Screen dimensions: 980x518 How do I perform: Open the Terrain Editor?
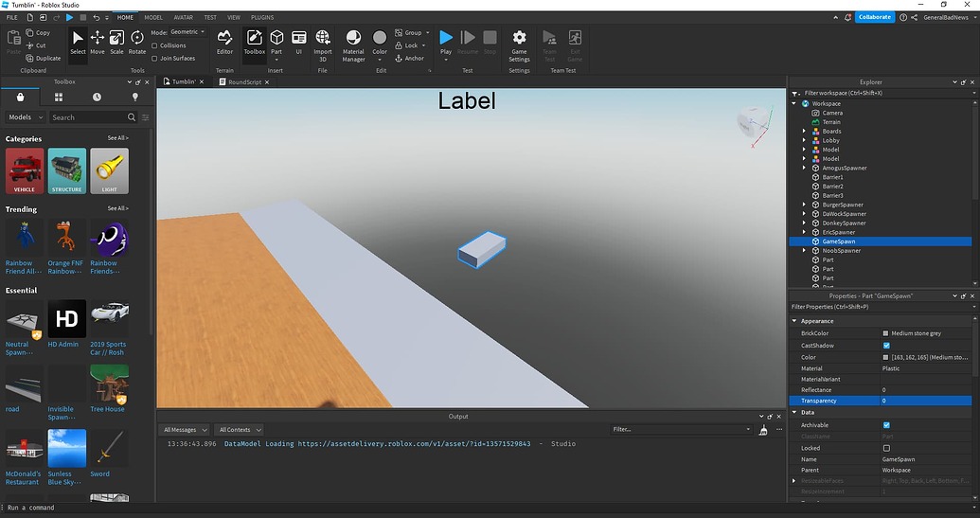[x=224, y=43]
